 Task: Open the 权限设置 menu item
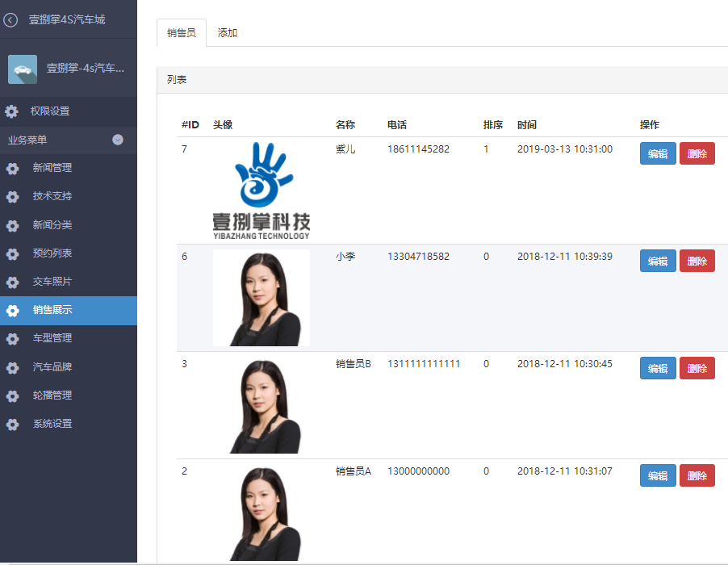pyautogui.click(x=69, y=111)
